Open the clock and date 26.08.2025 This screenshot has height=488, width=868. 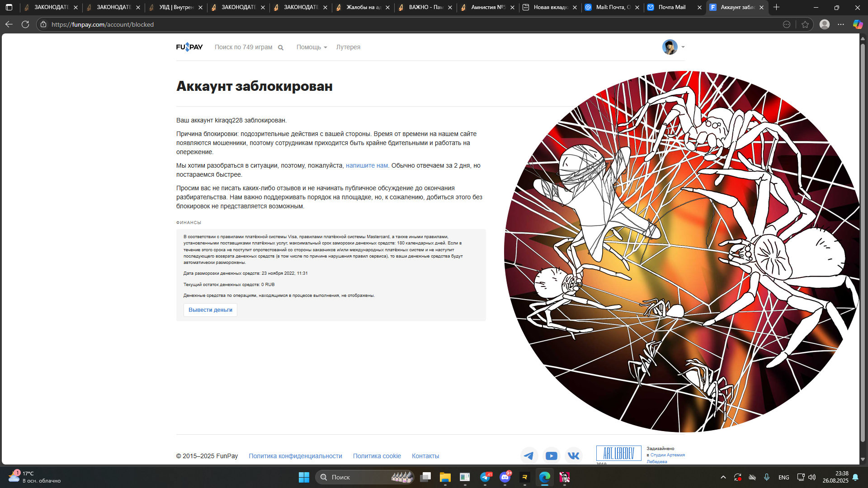835,477
